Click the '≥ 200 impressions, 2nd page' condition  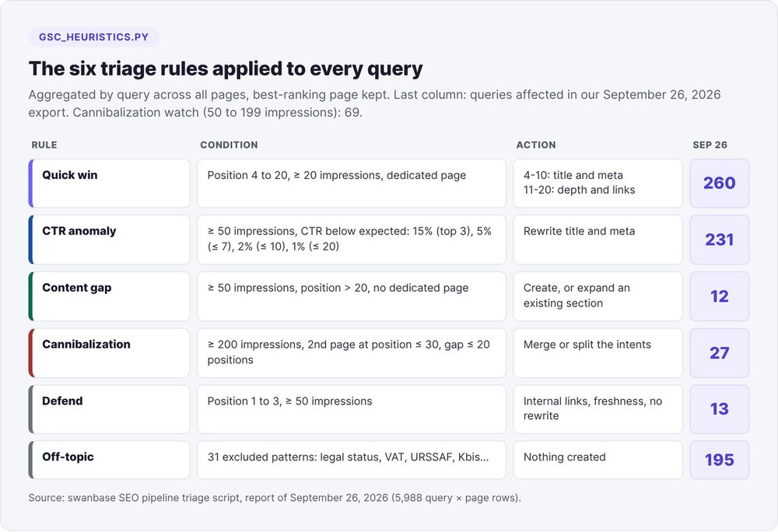(352, 352)
